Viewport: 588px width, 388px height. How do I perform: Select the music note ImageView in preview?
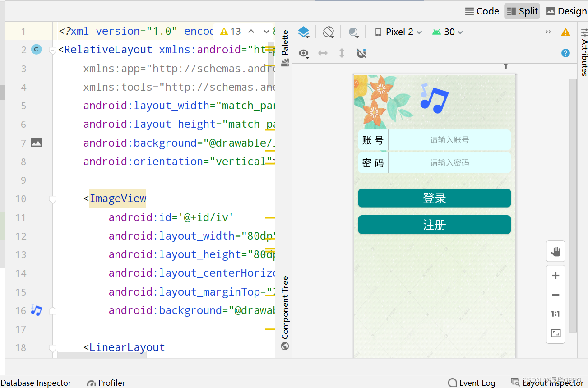434,98
